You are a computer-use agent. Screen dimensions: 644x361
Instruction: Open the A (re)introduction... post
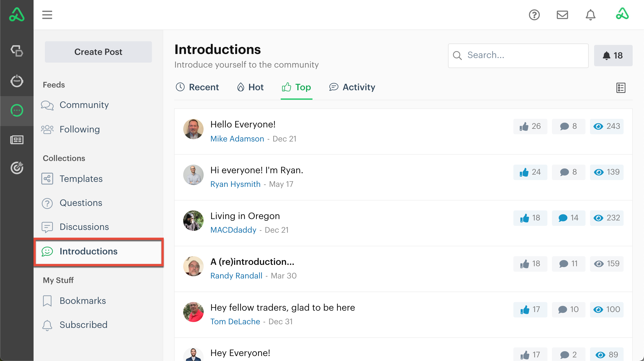coord(252,262)
